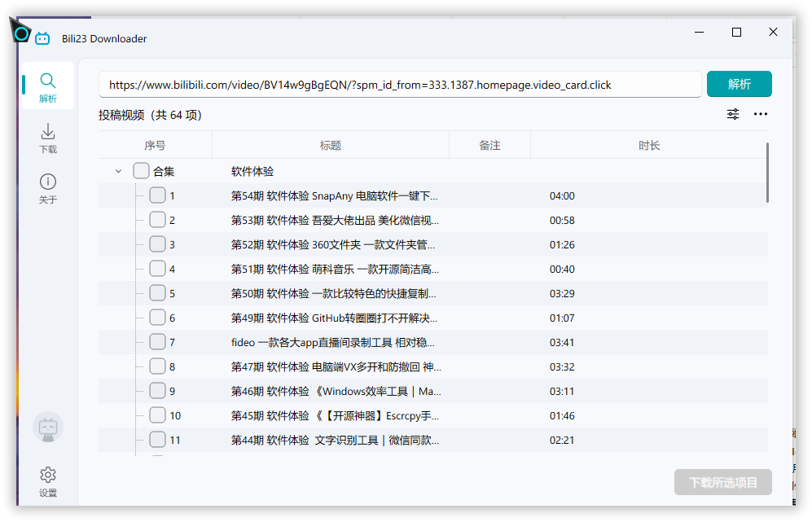
Task: Focus the bilibili video URL input field
Action: coord(400,85)
